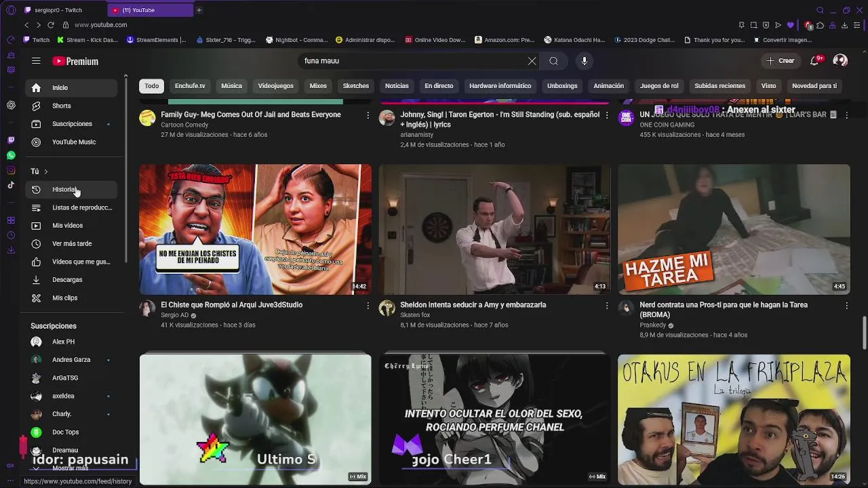The image size is (868, 488).
Task: Open the Nightbot bookmark
Action: pyautogui.click(x=297, y=40)
